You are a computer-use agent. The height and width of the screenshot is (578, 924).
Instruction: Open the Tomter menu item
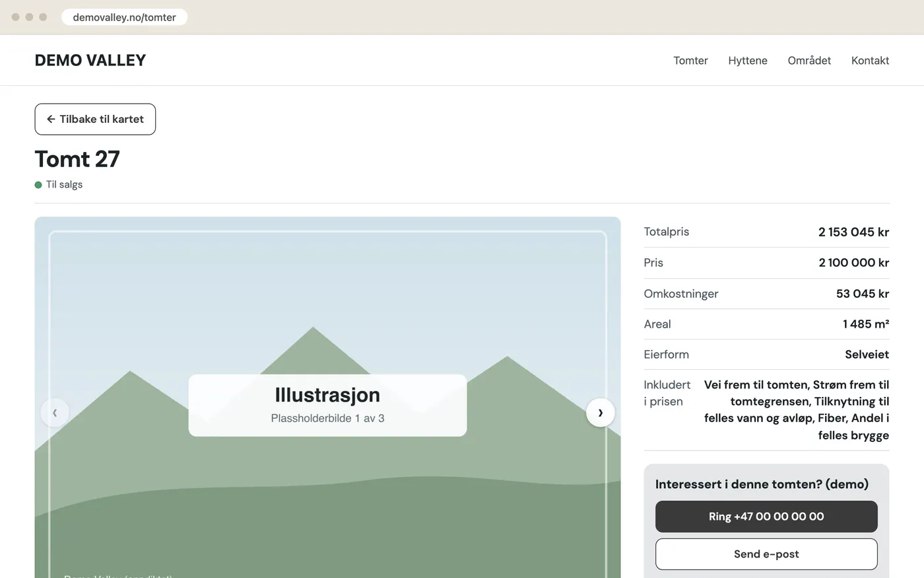pos(690,60)
